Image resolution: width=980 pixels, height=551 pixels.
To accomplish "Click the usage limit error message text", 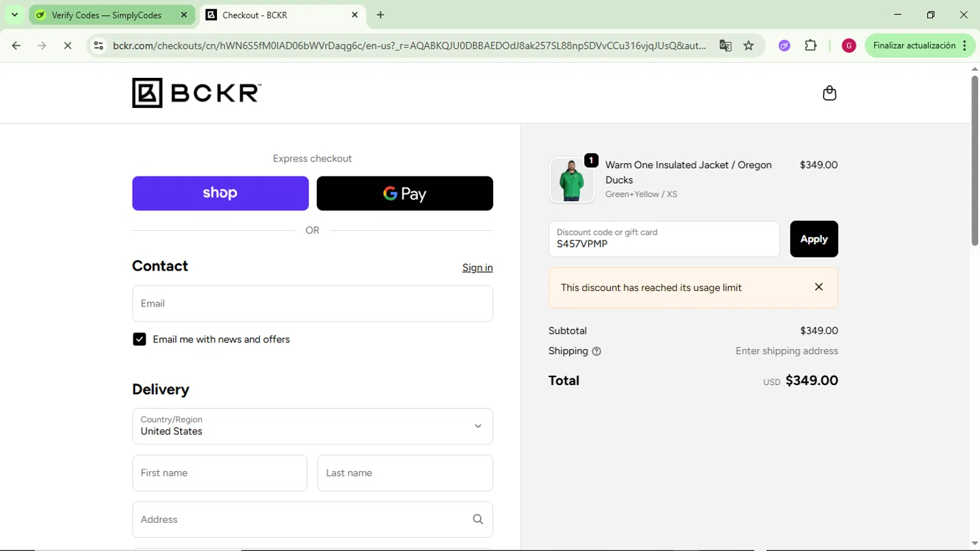I will point(651,288).
